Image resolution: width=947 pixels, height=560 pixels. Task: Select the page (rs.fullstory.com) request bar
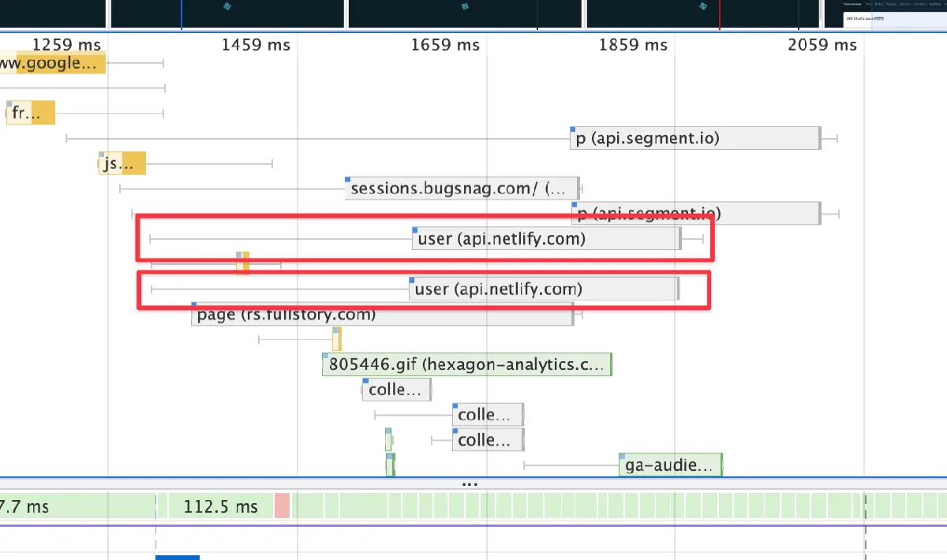382,315
